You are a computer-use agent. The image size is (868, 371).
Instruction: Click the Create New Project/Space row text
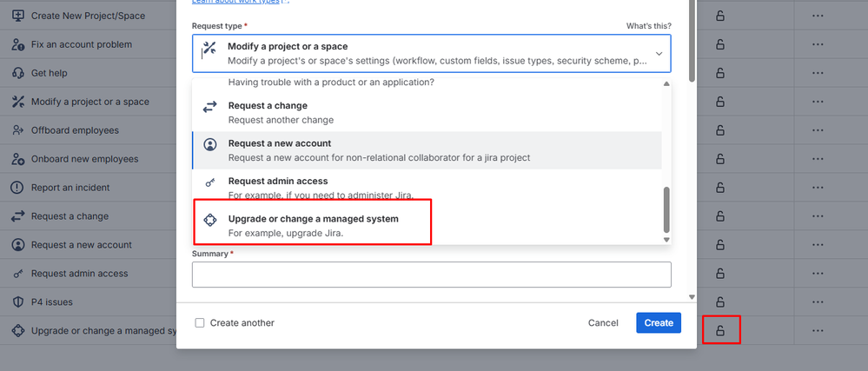point(88,16)
